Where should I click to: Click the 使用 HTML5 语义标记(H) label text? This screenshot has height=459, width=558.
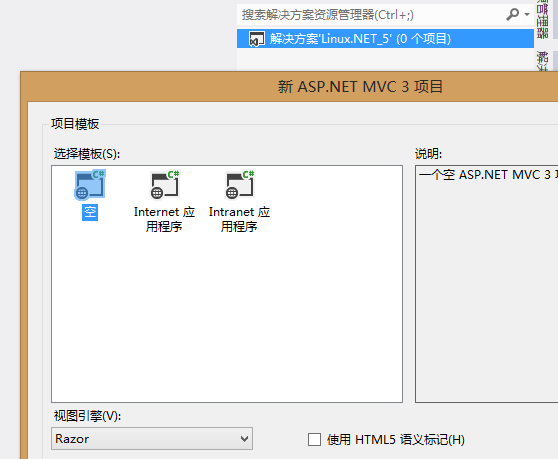click(396, 440)
